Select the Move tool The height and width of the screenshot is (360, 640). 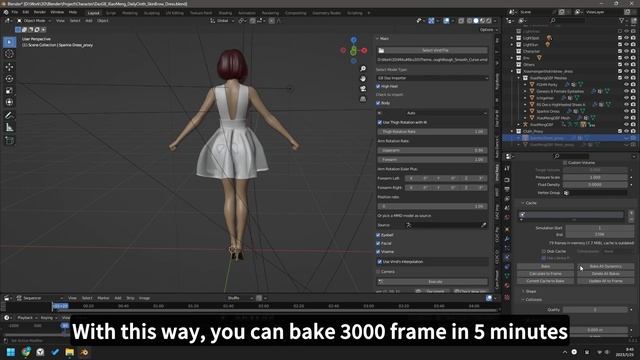point(9,67)
